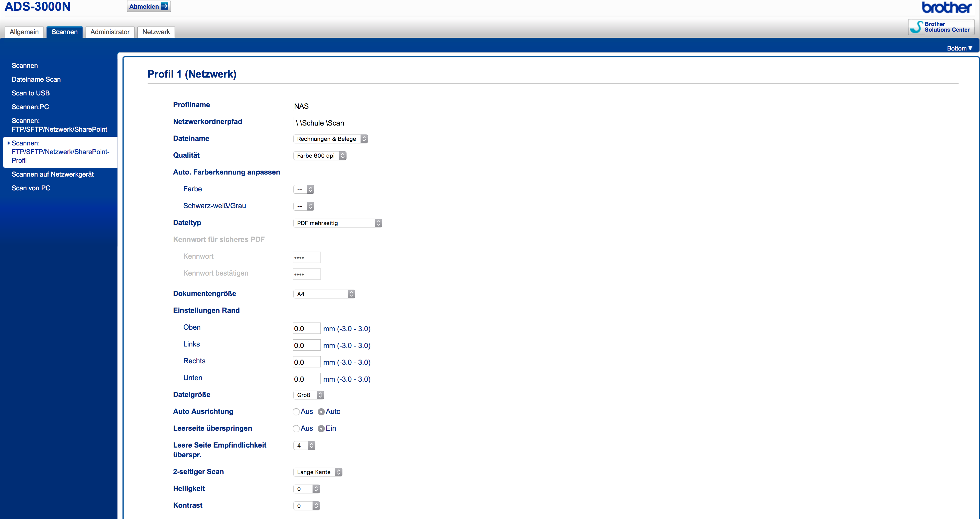Screen dimensions: 980x519
Task: Click the brother brand logo
Action: click(x=947, y=7)
